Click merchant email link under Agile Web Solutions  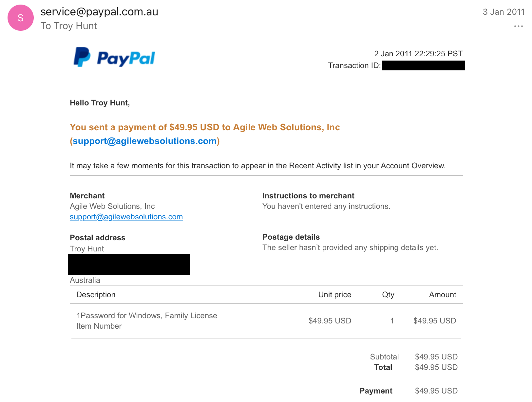(x=126, y=217)
